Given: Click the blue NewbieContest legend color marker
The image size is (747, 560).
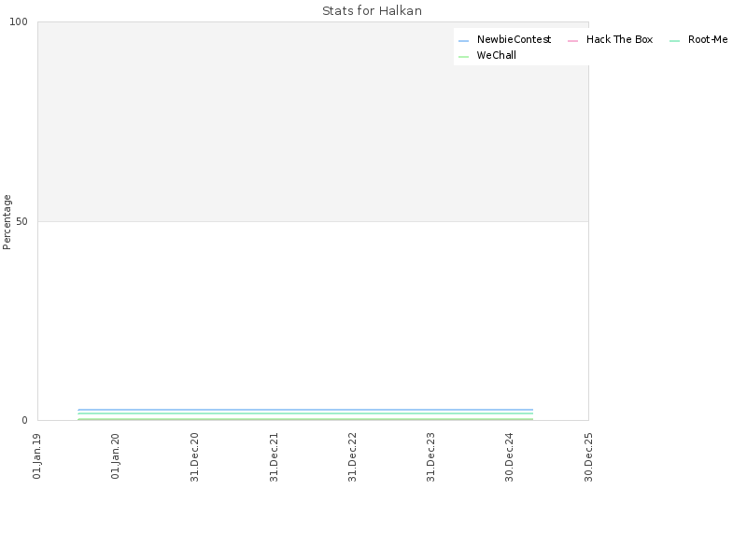Looking at the screenshot, I should [463, 41].
